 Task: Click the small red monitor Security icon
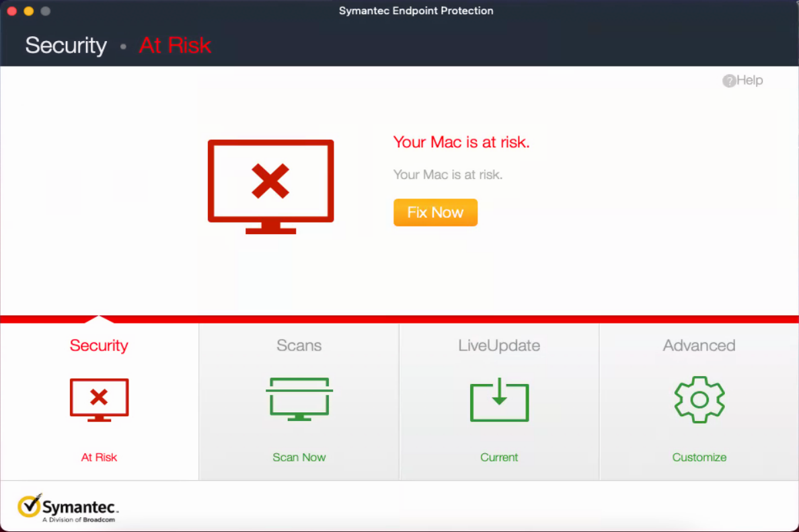tap(99, 400)
